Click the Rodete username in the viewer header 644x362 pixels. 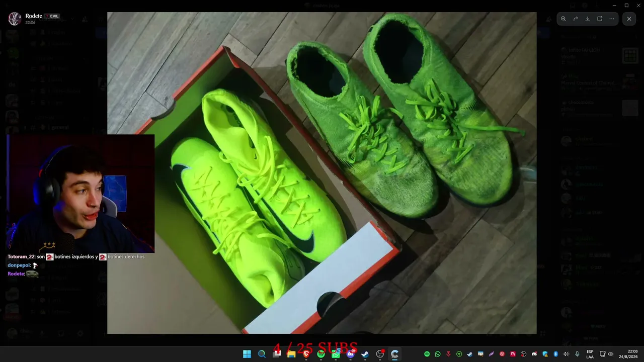tap(34, 16)
